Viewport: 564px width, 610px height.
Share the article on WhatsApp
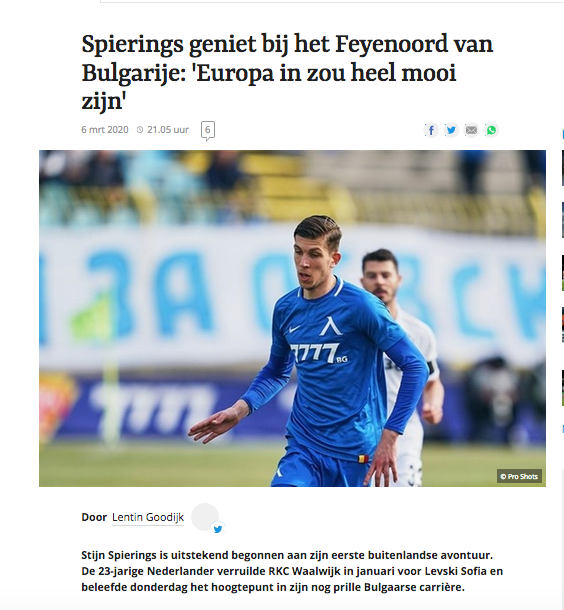pyautogui.click(x=491, y=130)
